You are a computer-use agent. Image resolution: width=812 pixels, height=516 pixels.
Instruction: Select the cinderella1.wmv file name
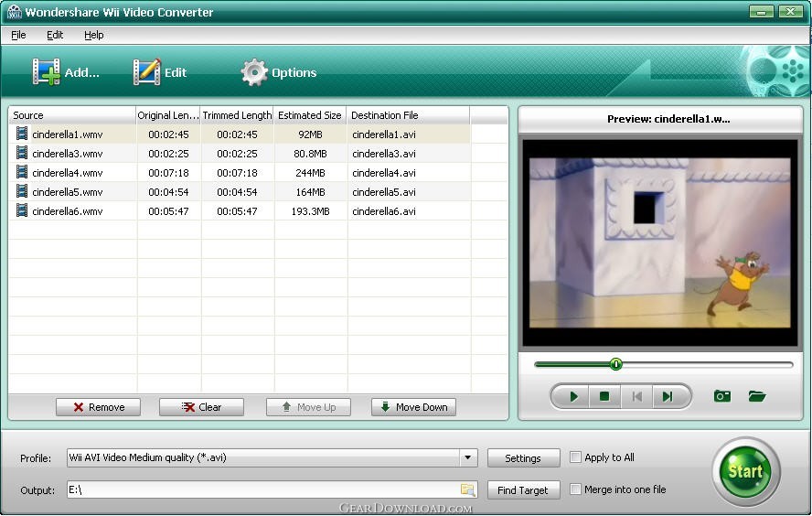[68, 134]
